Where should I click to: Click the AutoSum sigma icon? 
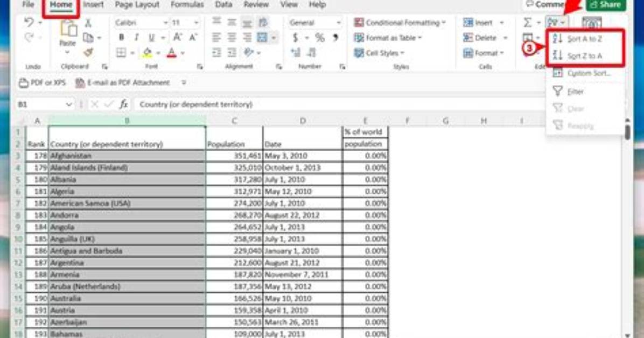(x=528, y=23)
